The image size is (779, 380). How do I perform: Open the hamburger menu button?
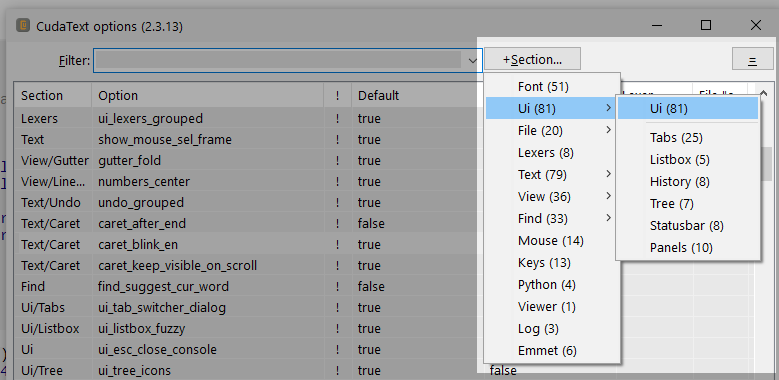[x=752, y=60]
